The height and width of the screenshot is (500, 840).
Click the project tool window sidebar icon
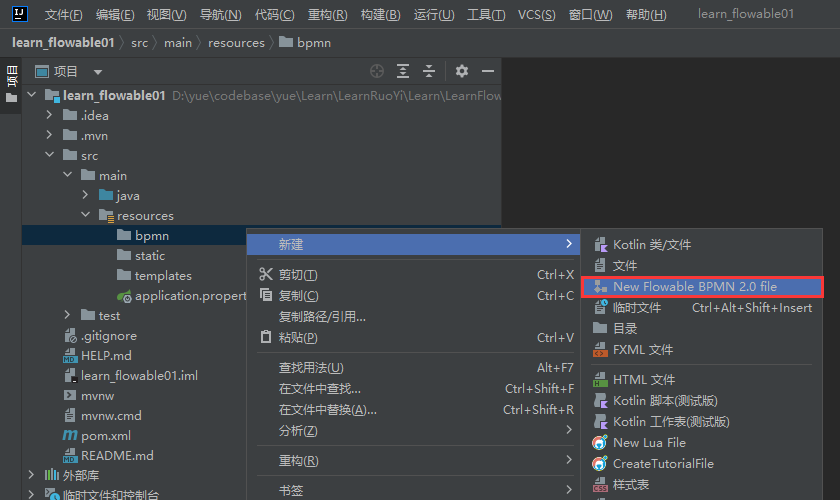tap(12, 84)
